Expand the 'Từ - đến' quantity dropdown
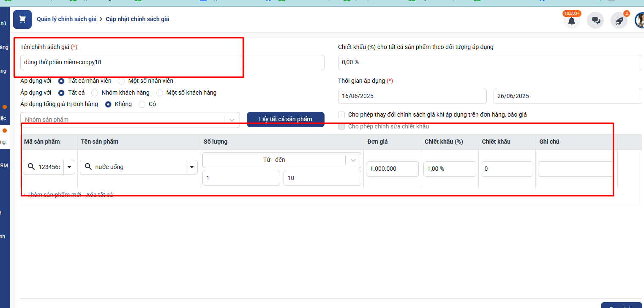The width and height of the screenshot is (644, 308). (353, 160)
